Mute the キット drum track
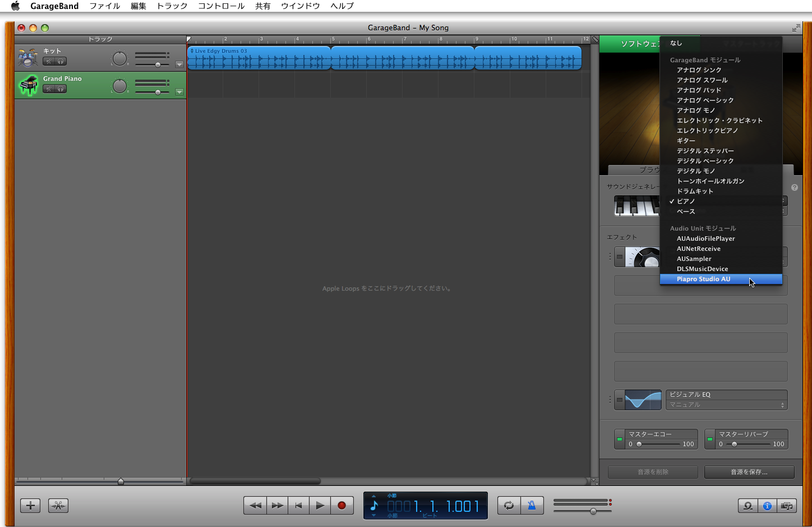The width and height of the screenshot is (812, 527). pos(49,61)
